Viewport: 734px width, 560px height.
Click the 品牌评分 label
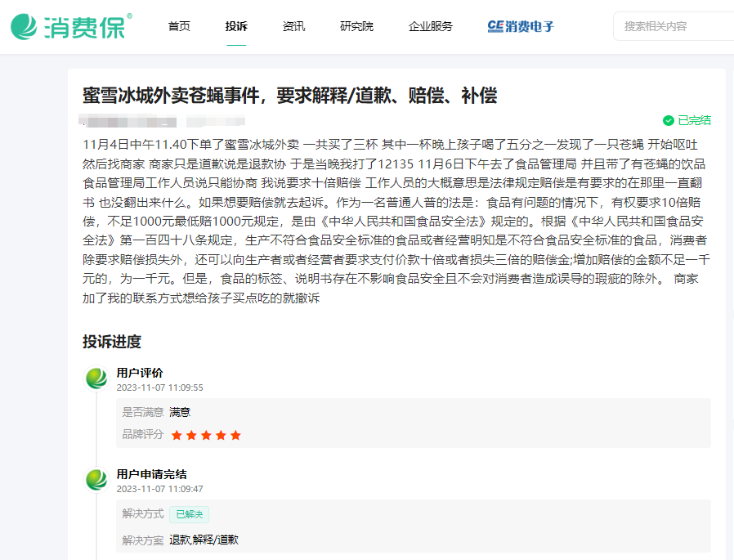click(x=143, y=435)
